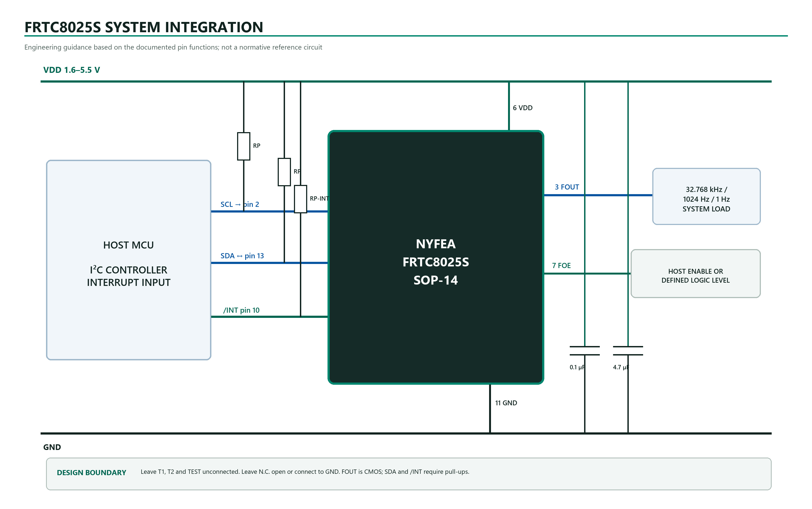Image resolution: width=812 pixels, height=509 pixels.
Task: Select the GND rail label
Action: point(52,447)
